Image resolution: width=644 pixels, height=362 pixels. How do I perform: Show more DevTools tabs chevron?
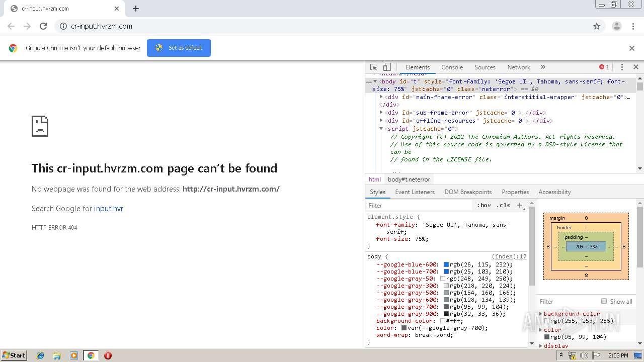tap(543, 67)
